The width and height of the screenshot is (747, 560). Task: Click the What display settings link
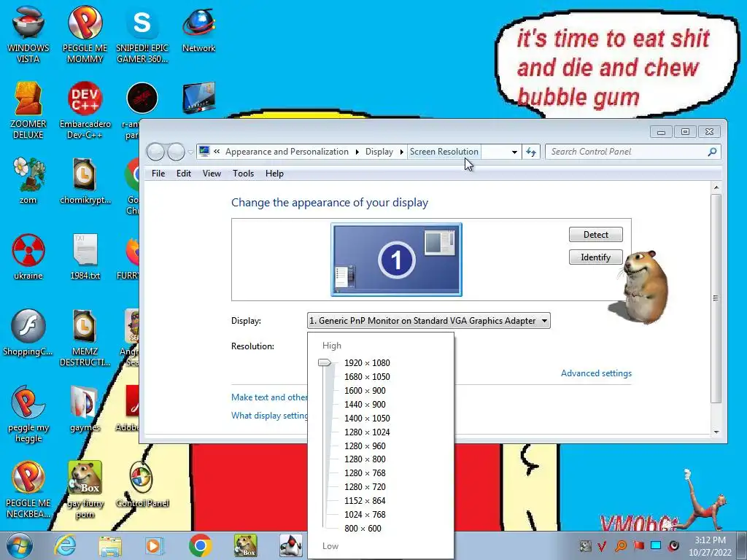[269, 415]
